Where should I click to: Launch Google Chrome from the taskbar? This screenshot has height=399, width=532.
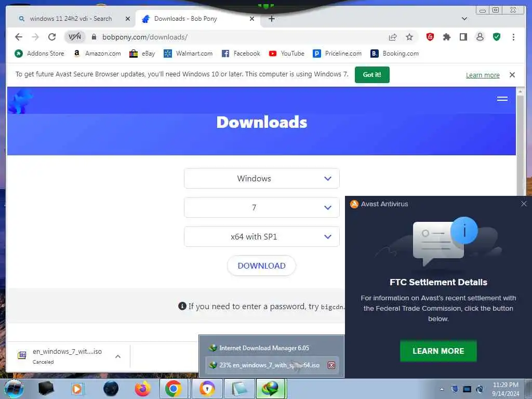(174, 389)
